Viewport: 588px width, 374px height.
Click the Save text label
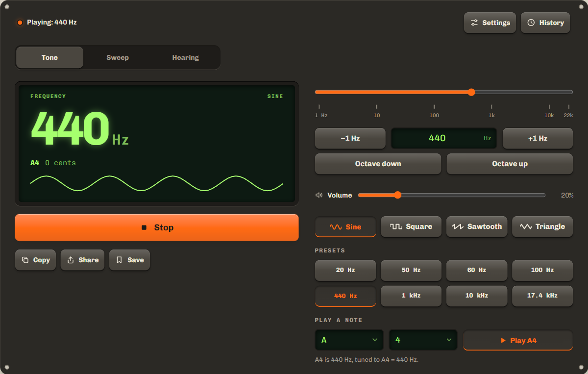tap(136, 260)
